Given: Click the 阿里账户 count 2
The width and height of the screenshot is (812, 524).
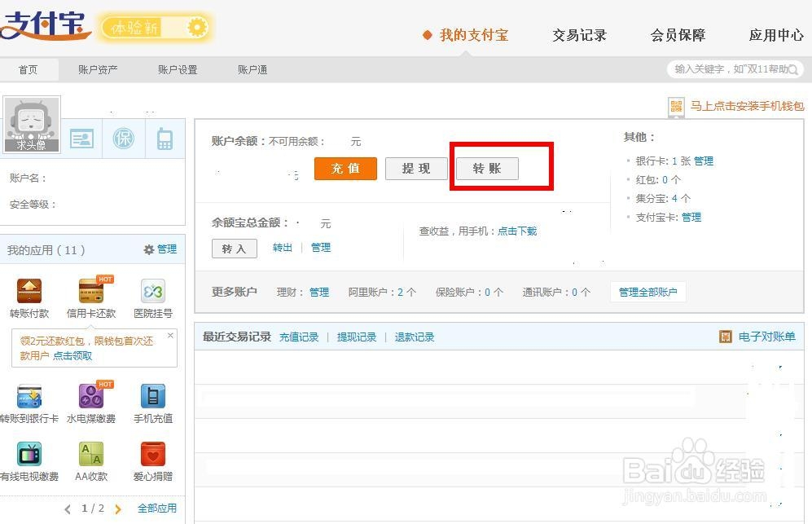Looking at the screenshot, I should coord(401,293).
